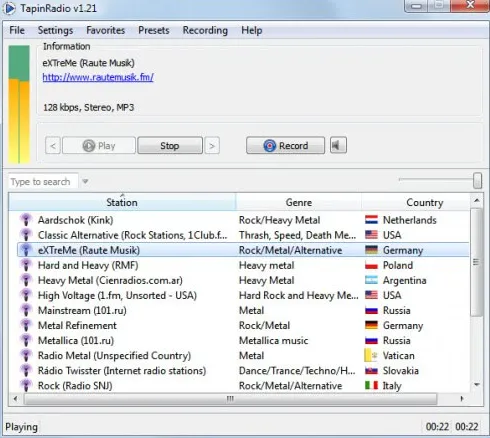This screenshot has height=438, width=490.
Task: Click the USA flag on High Voltage row
Action: pyautogui.click(x=371, y=295)
